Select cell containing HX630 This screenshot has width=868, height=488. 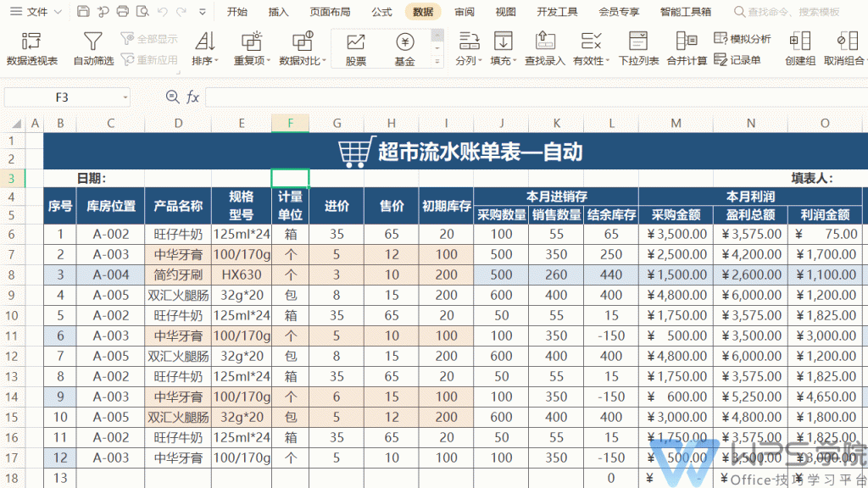[x=242, y=275]
